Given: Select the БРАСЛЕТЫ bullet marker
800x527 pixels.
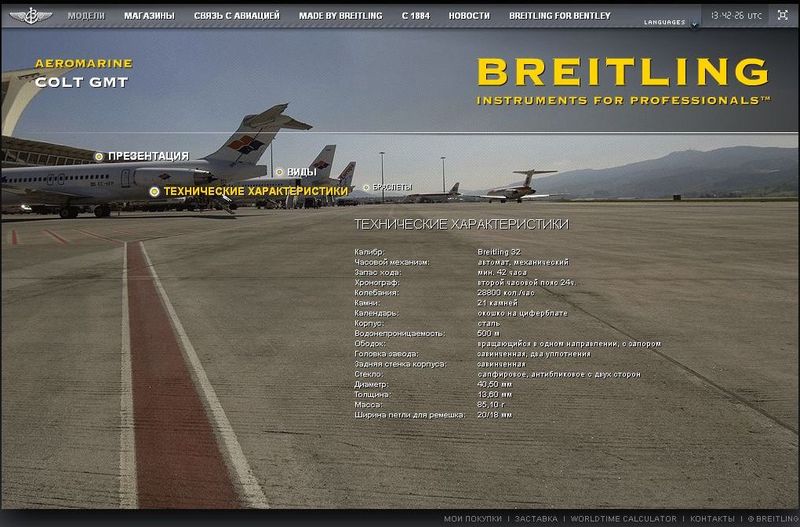Looking at the screenshot, I should coord(366,187).
